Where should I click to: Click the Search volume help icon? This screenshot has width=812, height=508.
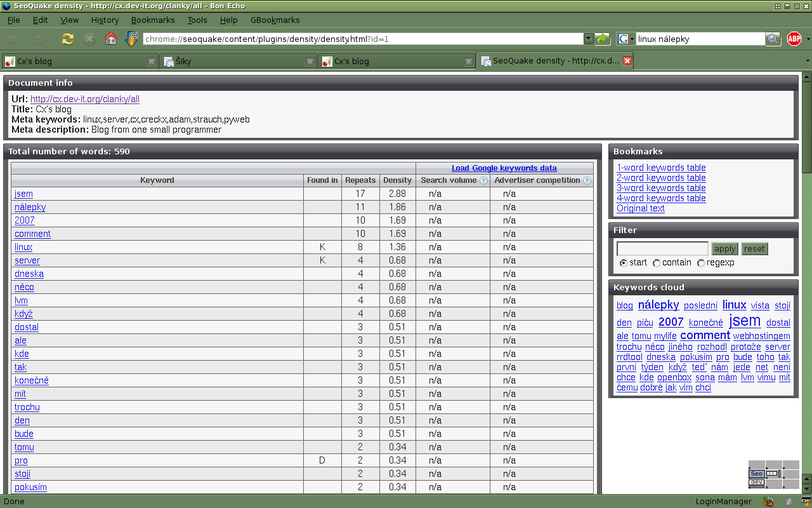coord(483,180)
